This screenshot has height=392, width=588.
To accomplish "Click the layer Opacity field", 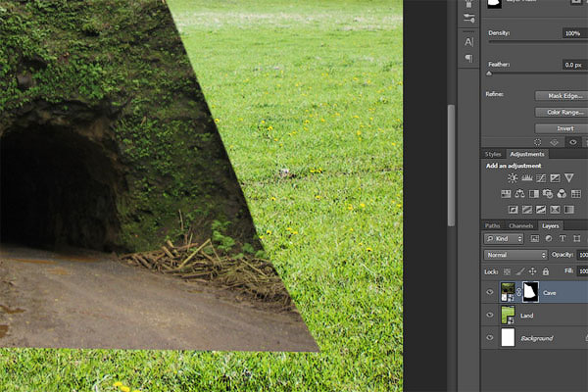I will pyautogui.click(x=582, y=255).
